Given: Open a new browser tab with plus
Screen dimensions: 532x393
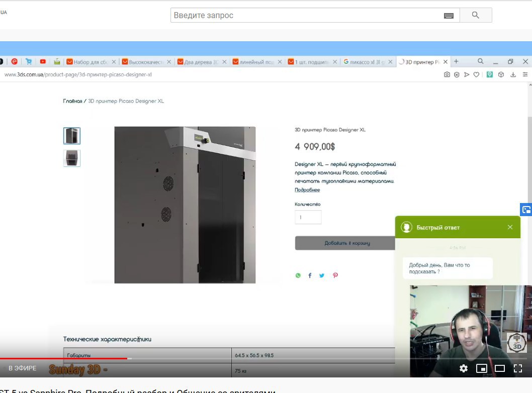Looking at the screenshot, I should coord(457,61).
